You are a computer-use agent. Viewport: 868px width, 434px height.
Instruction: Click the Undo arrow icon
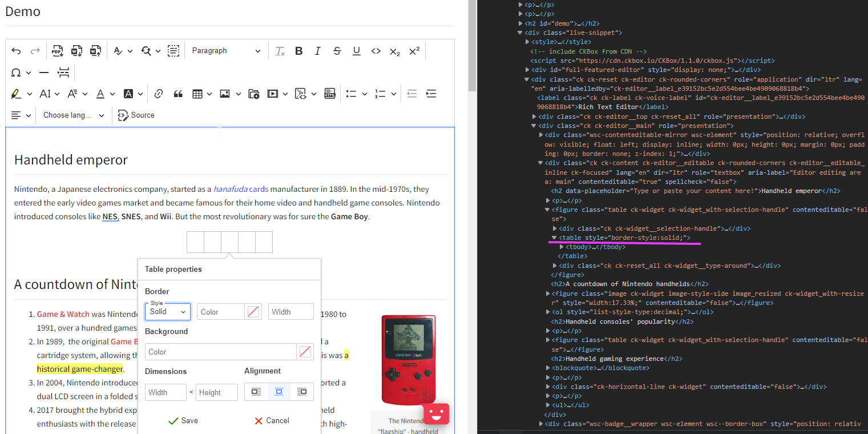[16, 51]
